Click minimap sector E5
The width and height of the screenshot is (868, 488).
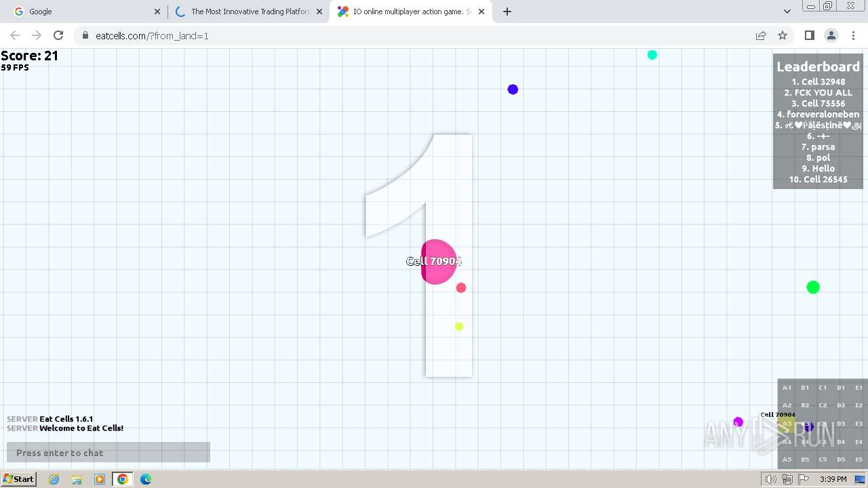(x=859, y=460)
